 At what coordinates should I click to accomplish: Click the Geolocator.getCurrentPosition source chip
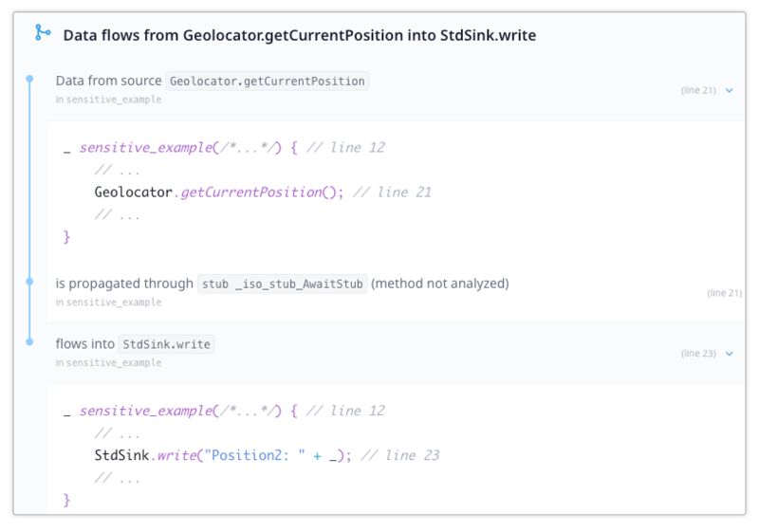pyautogui.click(x=267, y=82)
